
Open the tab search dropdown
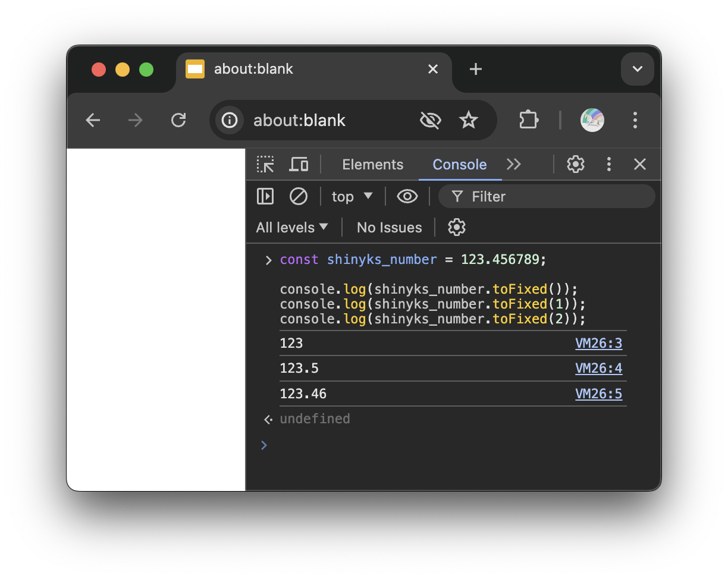(638, 69)
